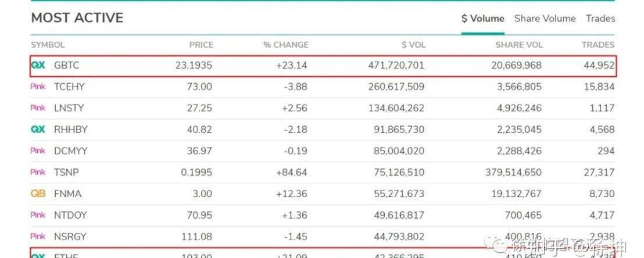Screen dimensions: 644x258
Task: Click the Pink tier icon beside NTDOY
Action: 38,215
